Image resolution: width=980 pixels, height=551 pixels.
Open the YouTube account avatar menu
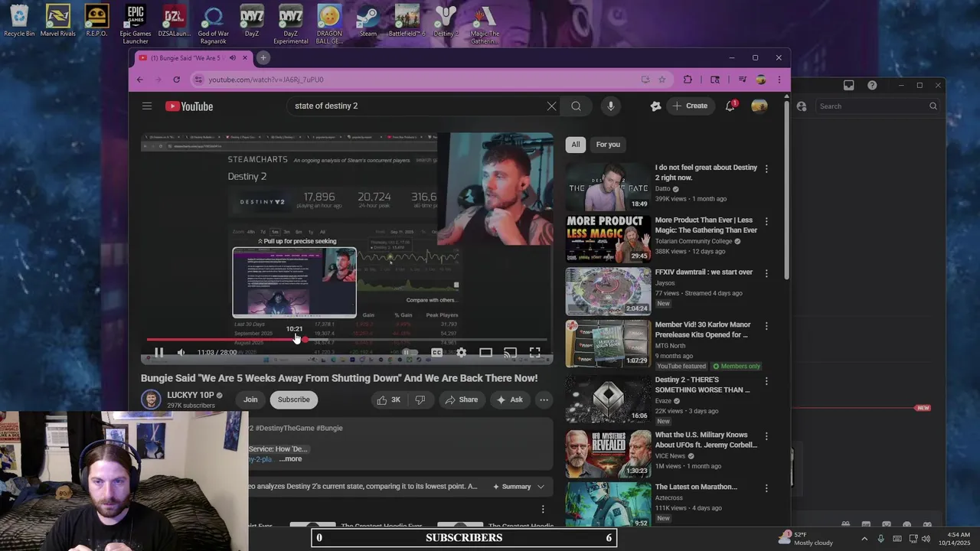(x=759, y=106)
